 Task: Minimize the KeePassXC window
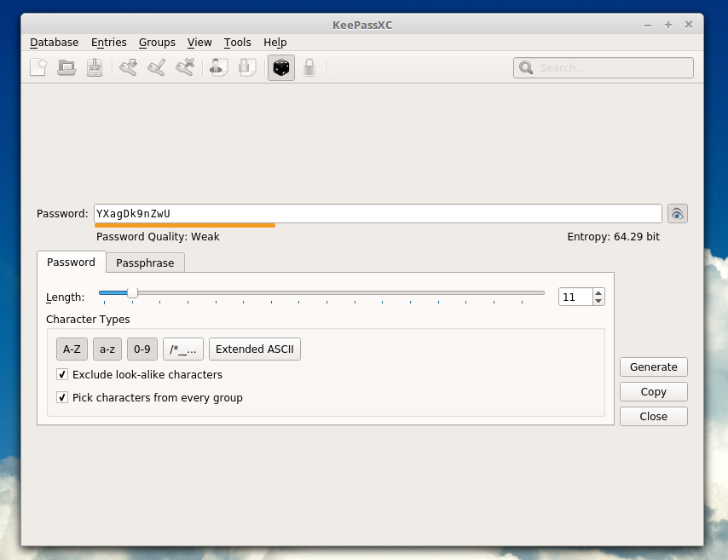click(648, 25)
